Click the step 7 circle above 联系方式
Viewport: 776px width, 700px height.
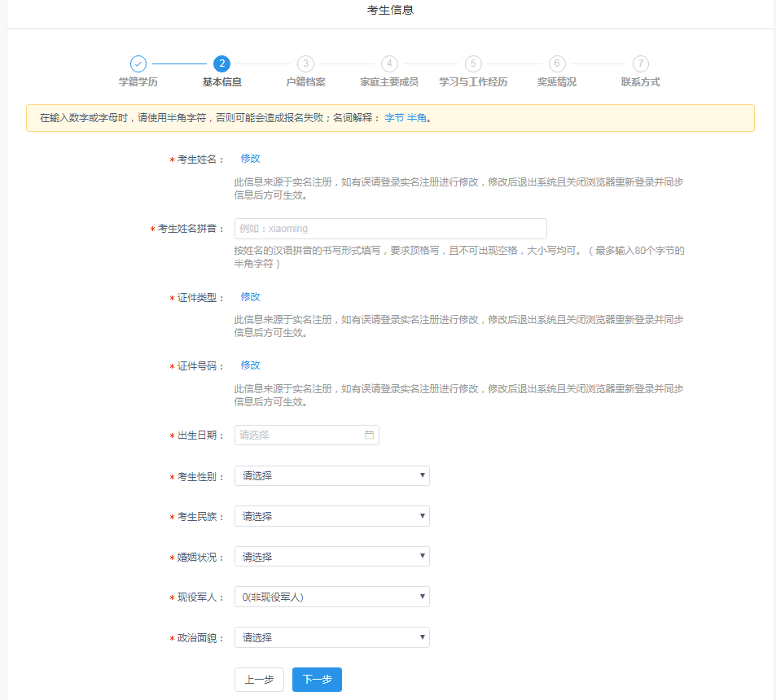click(641, 63)
